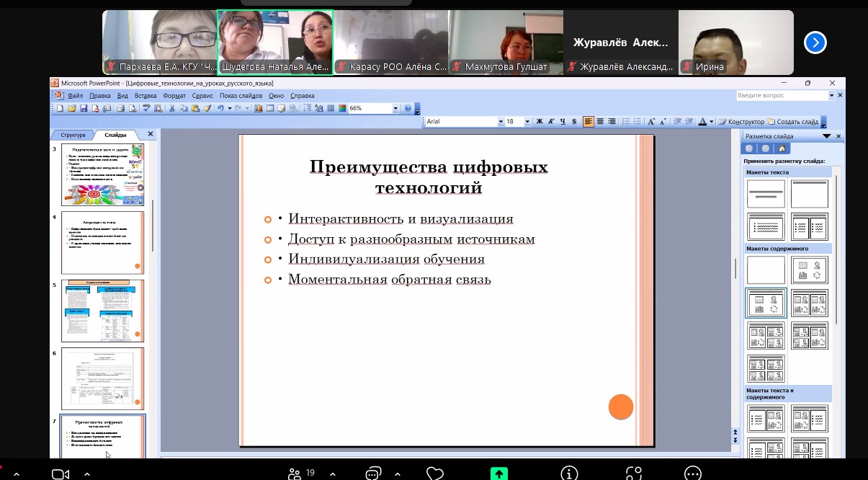Open the Вставка menu

tap(146, 95)
